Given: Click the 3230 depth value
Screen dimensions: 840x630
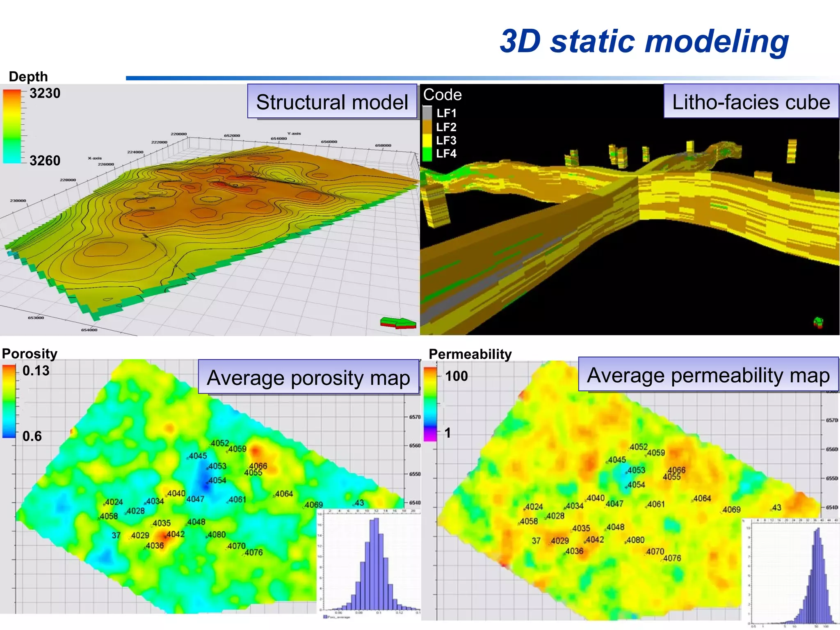Looking at the screenshot, I should (x=45, y=93).
